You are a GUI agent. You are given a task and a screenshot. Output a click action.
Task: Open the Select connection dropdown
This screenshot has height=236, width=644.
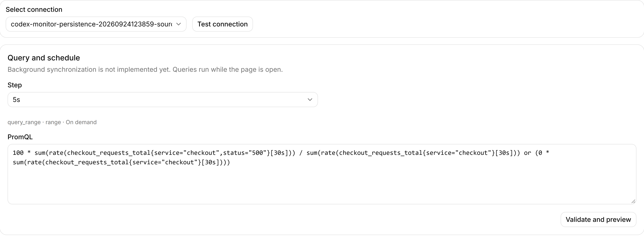point(96,24)
